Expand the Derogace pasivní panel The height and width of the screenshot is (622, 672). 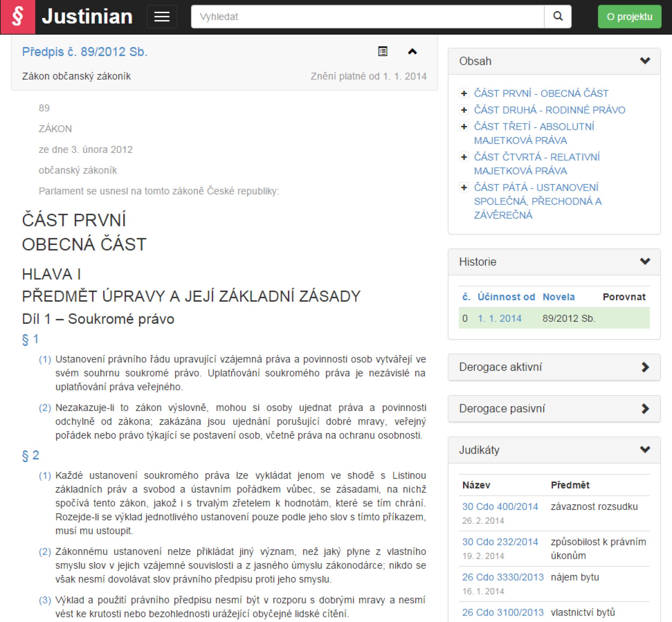tap(645, 409)
